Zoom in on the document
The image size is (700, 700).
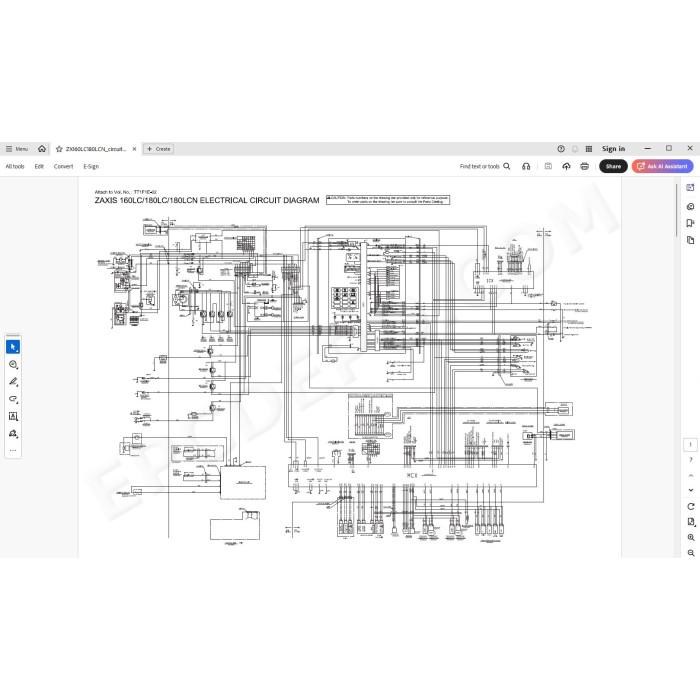coord(691,538)
